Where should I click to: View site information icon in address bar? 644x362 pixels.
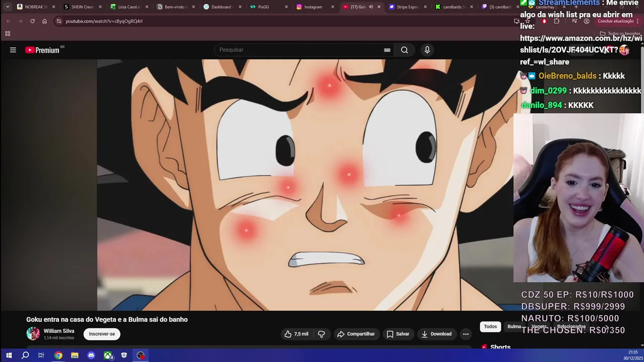59,21
